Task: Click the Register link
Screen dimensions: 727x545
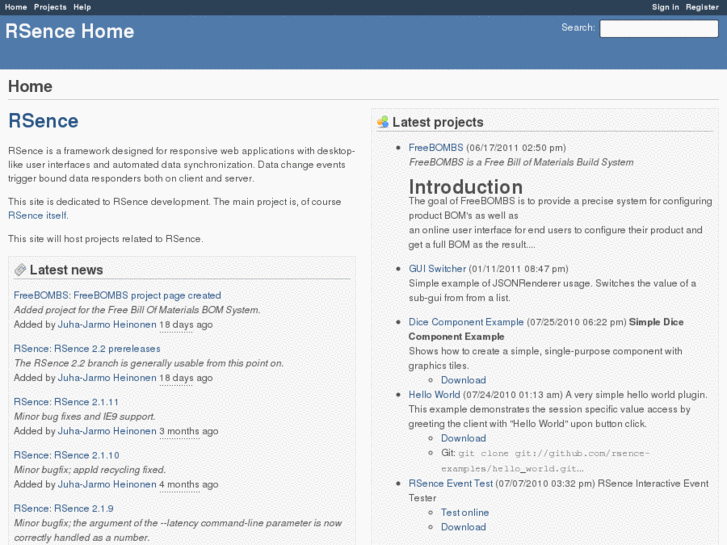Action: point(702,7)
